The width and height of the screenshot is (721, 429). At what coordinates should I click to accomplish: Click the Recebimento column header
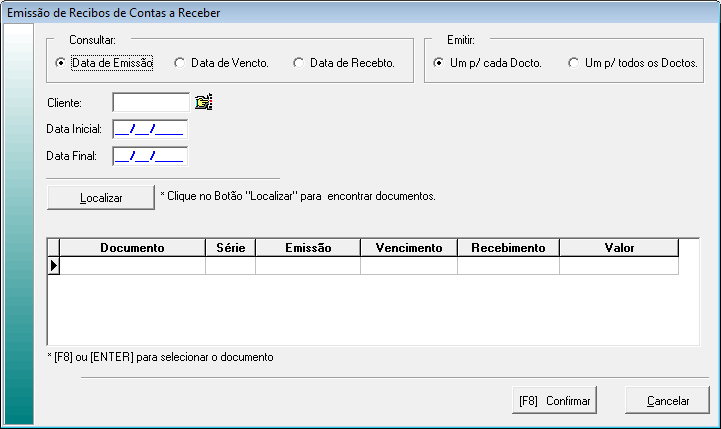[508, 248]
